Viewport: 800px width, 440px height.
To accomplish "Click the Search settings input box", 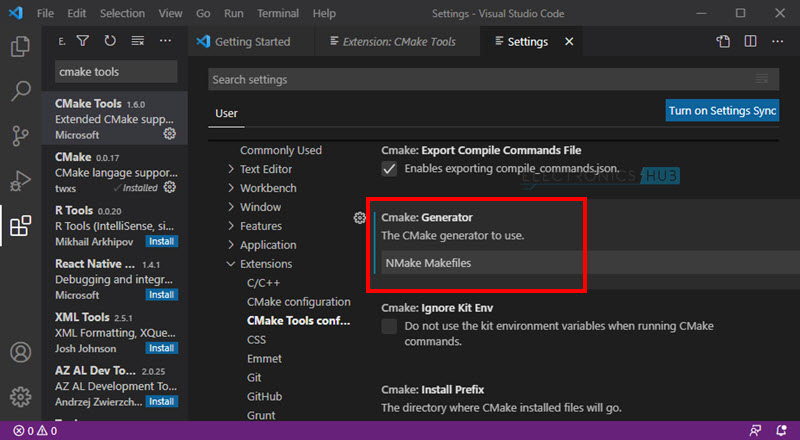I will tap(480, 79).
